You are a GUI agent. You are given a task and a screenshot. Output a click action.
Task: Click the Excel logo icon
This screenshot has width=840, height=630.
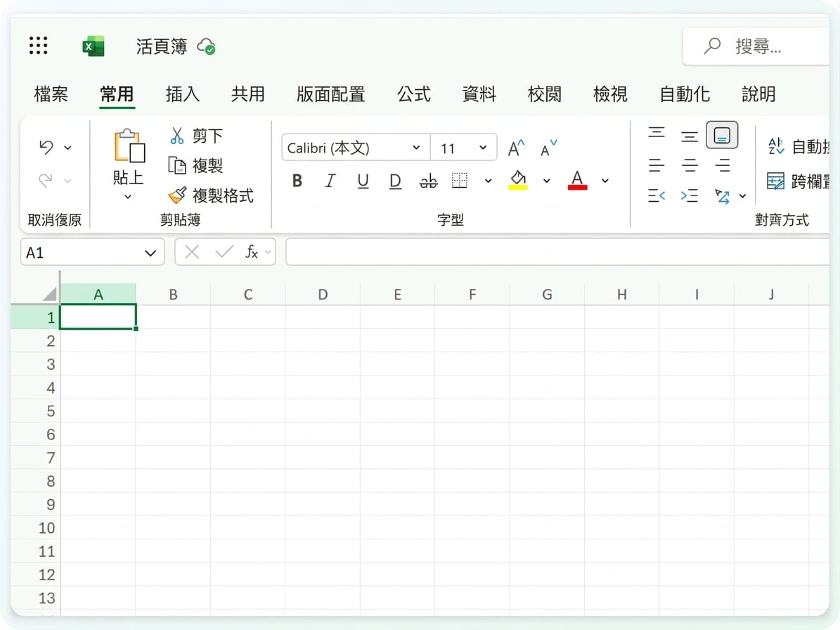pyautogui.click(x=93, y=46)
